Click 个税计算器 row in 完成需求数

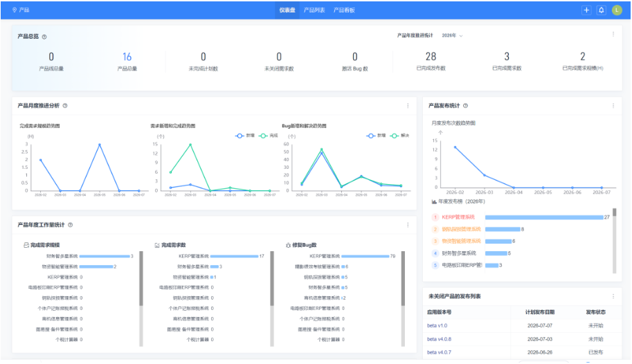click(x=200, y=340)
